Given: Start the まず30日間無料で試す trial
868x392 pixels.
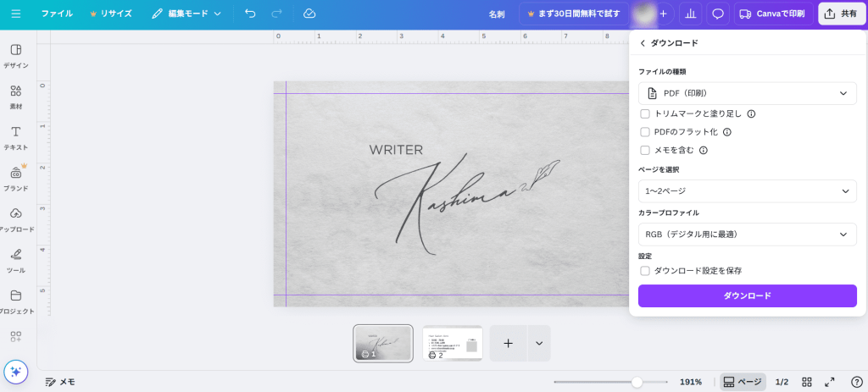Looking at the screenshot, I should coord(574,14).
